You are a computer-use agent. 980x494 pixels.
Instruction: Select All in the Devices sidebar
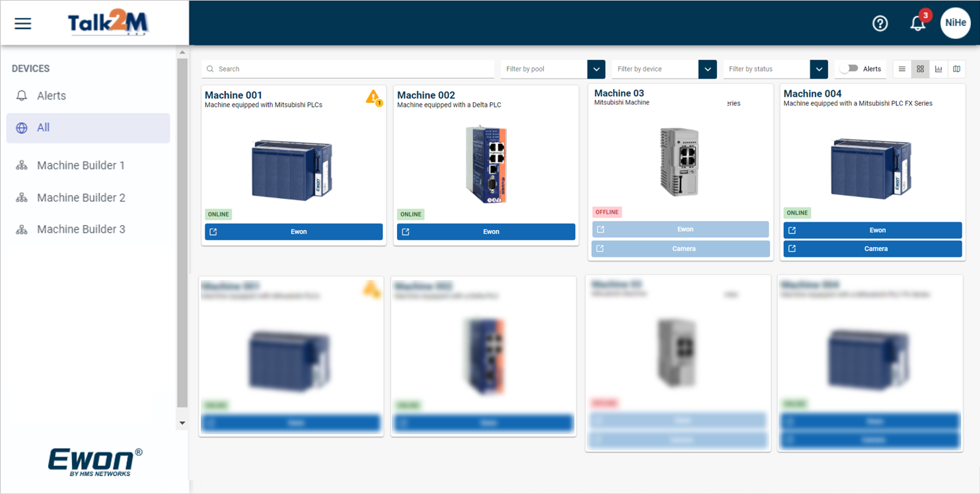tap(88, 128)
